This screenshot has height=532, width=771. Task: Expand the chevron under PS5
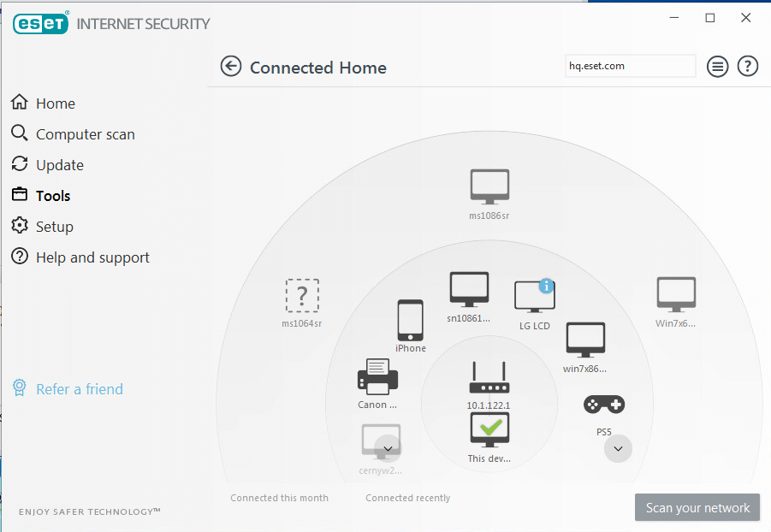(618, 448)
